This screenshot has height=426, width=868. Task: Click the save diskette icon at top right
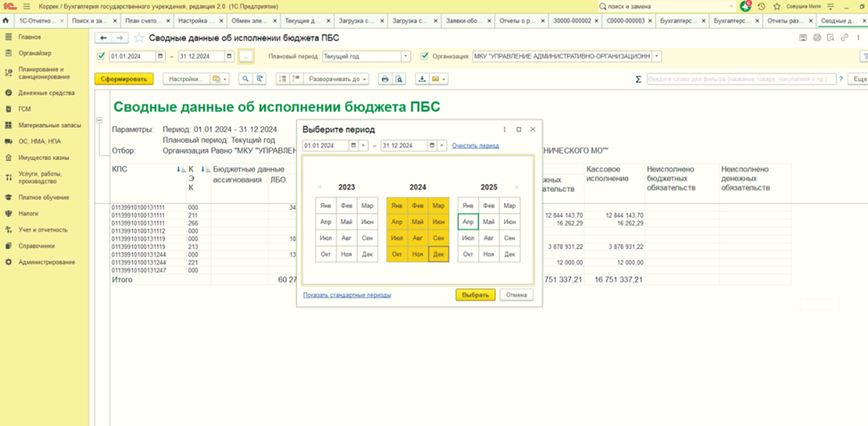tap(803, 38)
